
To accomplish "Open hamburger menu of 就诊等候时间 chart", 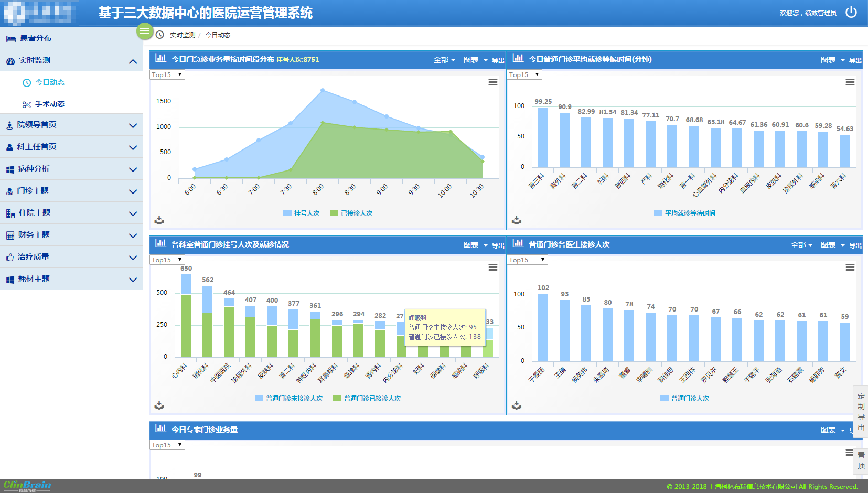I will pos(850,82).
